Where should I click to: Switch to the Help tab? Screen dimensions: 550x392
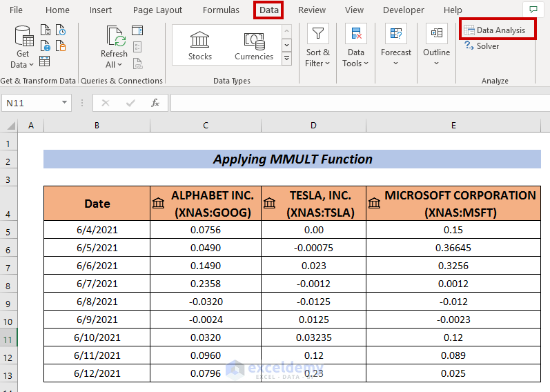coord(453,10)
